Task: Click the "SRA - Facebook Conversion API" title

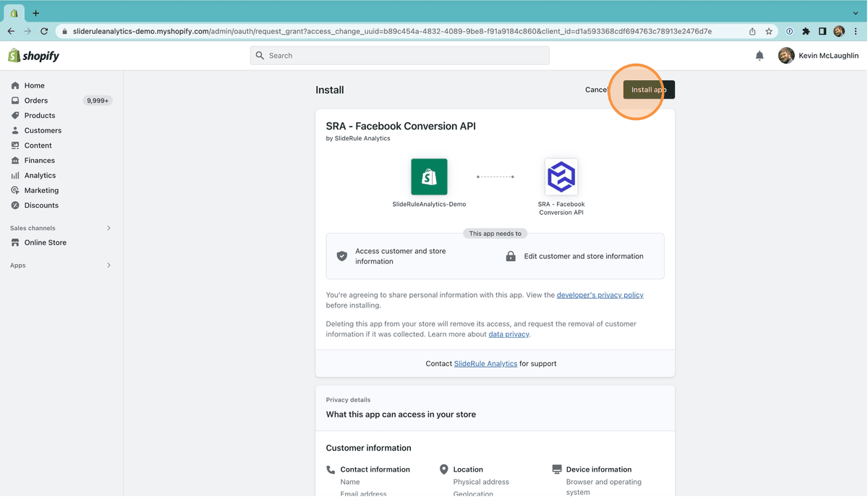Action: (x=401, y=126)
